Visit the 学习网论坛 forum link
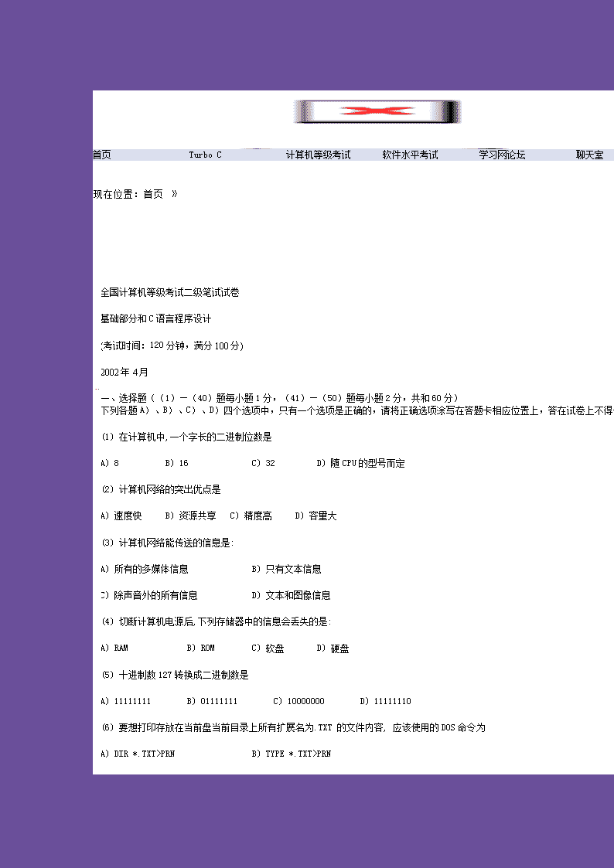614x868 pixels. coord(502,155)
